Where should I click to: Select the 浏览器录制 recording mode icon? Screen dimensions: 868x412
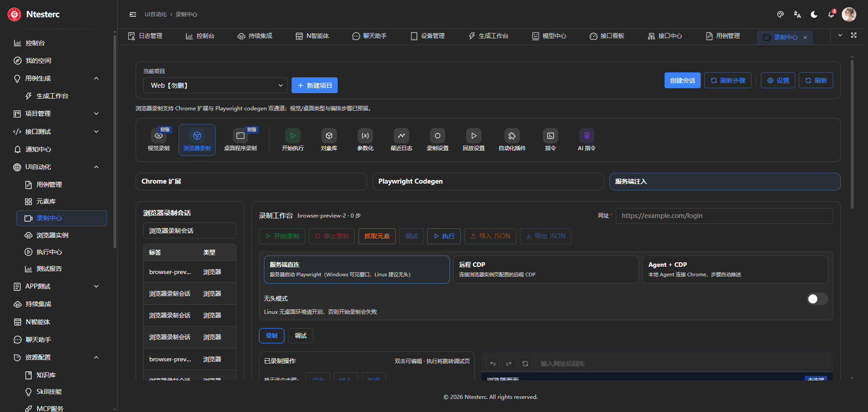197,136
